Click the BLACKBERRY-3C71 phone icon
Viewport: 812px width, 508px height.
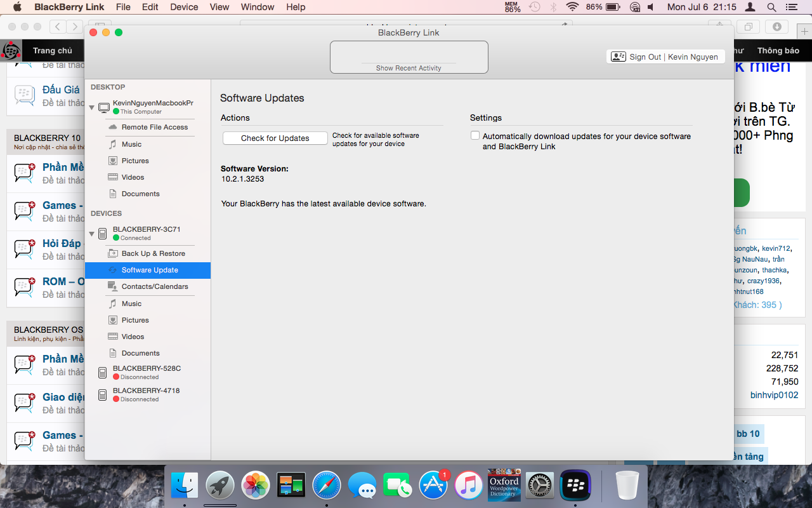pyautogui.click(x=103, y=234)
